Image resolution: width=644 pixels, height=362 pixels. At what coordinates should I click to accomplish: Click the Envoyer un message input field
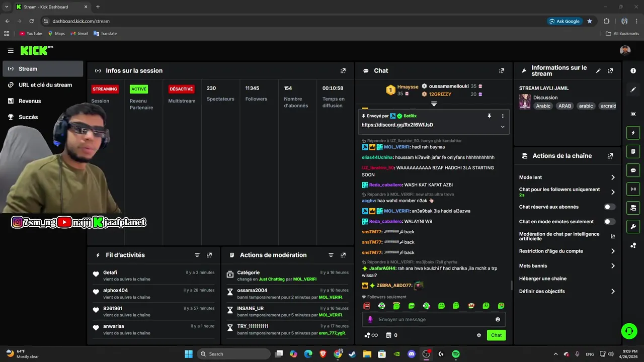434,319
